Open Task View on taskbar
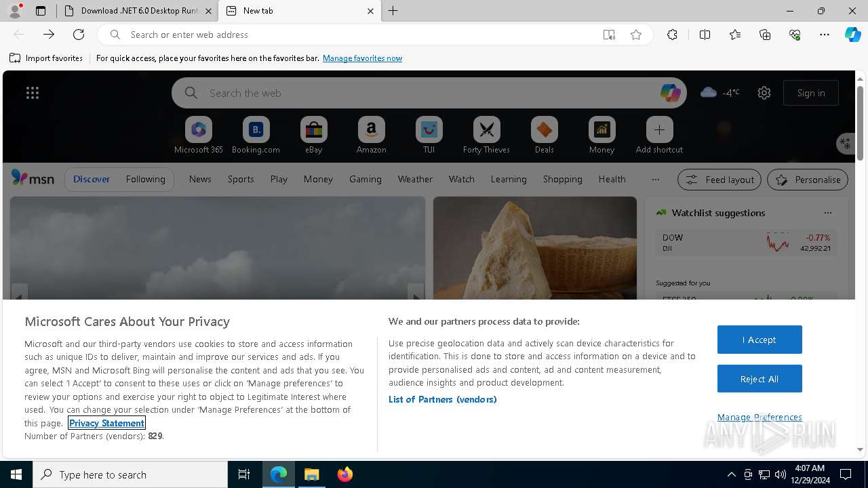868x488 pixels. [x=244, y=474]
